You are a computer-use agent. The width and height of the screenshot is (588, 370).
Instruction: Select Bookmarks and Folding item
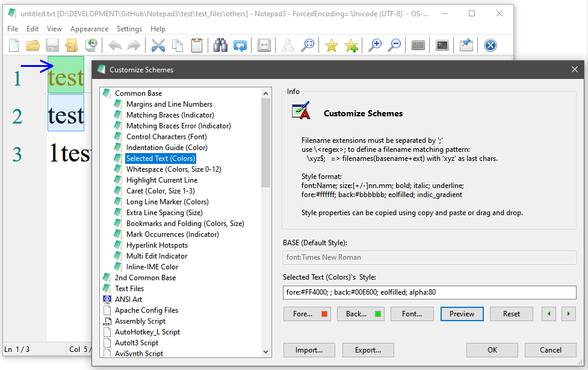pyautogui.click(x=185, y=224)
